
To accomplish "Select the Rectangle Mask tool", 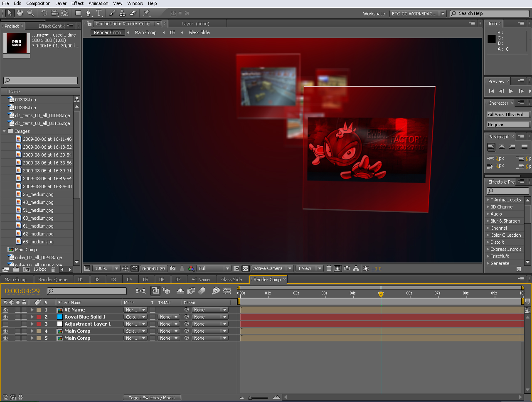I will coord(78,13).
